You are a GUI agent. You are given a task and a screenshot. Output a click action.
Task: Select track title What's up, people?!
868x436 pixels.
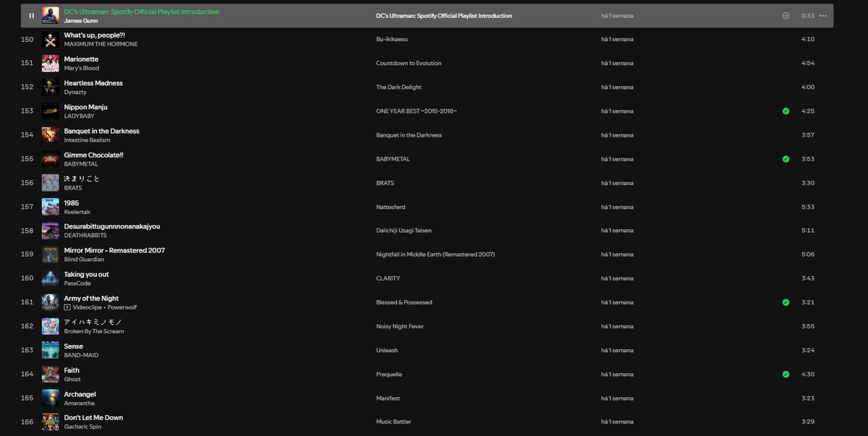pos(95,35)
